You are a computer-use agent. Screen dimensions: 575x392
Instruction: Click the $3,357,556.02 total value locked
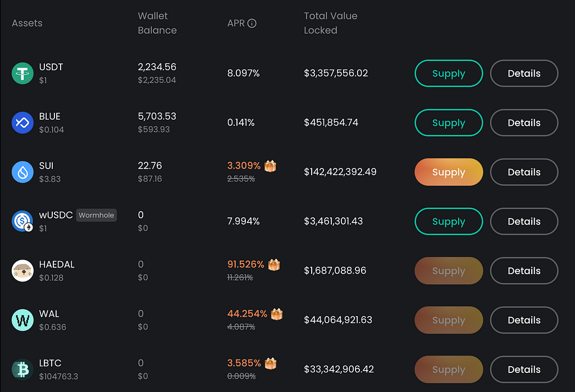(x=336, y=74)
